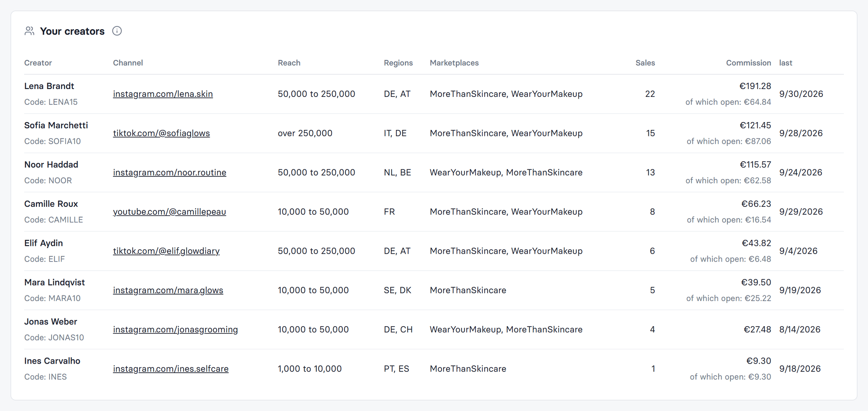Click the last column header
The image size is (868, 411).
point(786,63)
